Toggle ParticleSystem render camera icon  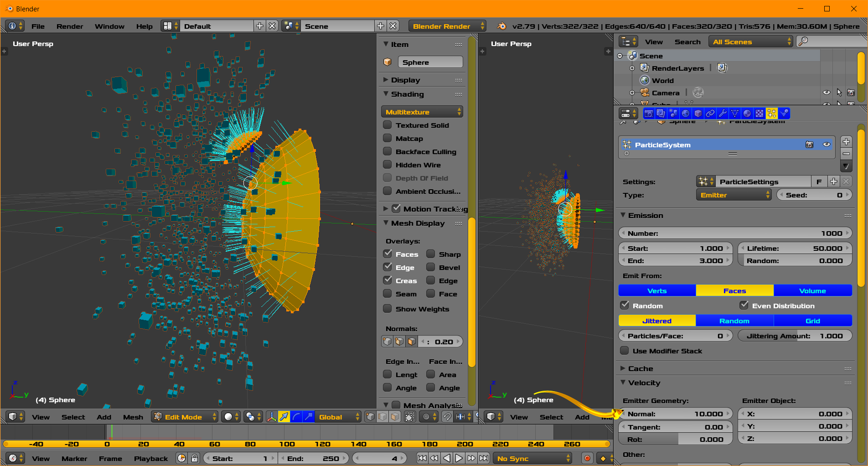pyautogui.click(x=809, y=145)
